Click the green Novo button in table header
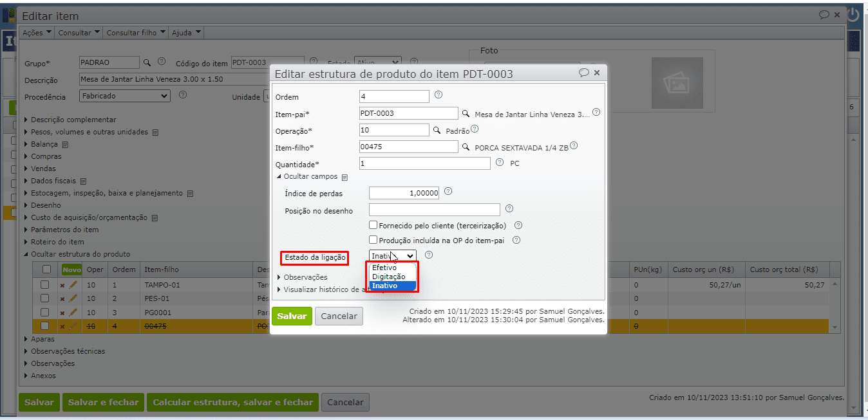Screen dimensions: 868x420 (x=72, y=269)
